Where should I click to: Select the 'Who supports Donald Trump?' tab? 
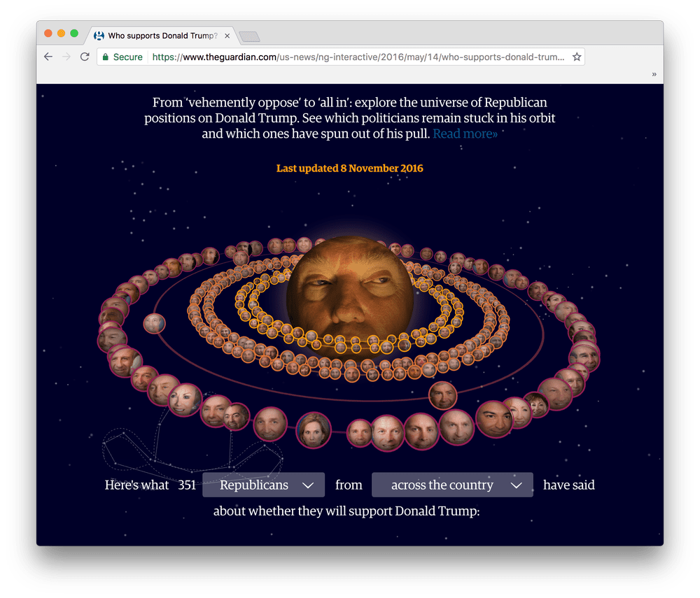(161, 36)
